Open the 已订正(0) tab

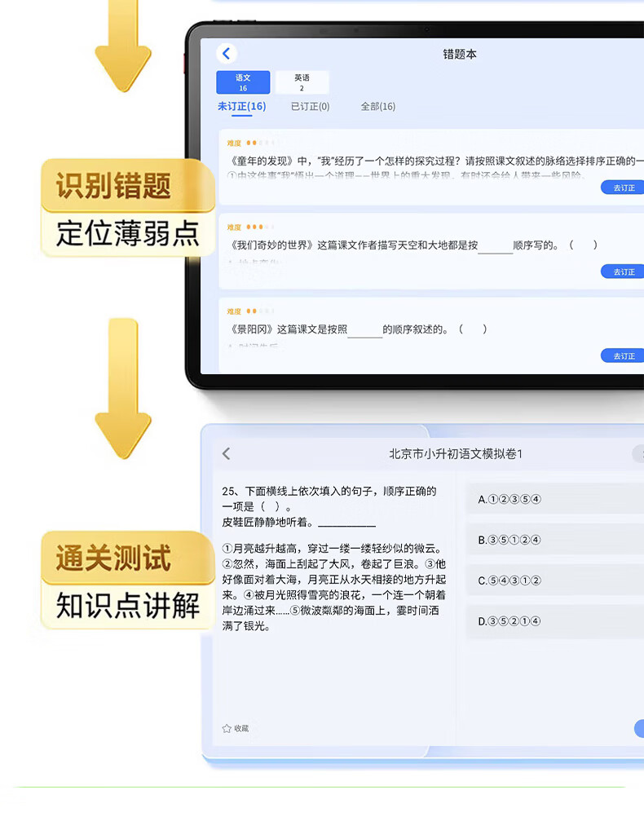pyautogui.click(x=310, y=107)
